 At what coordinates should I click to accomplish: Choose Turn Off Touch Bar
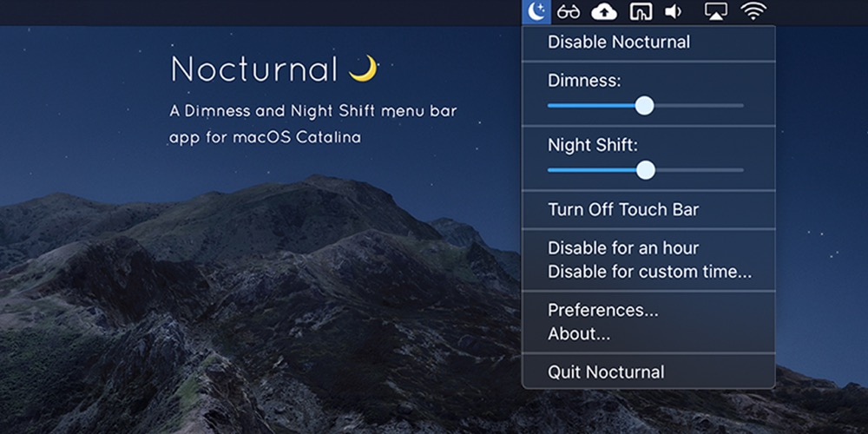pos(622,209)
